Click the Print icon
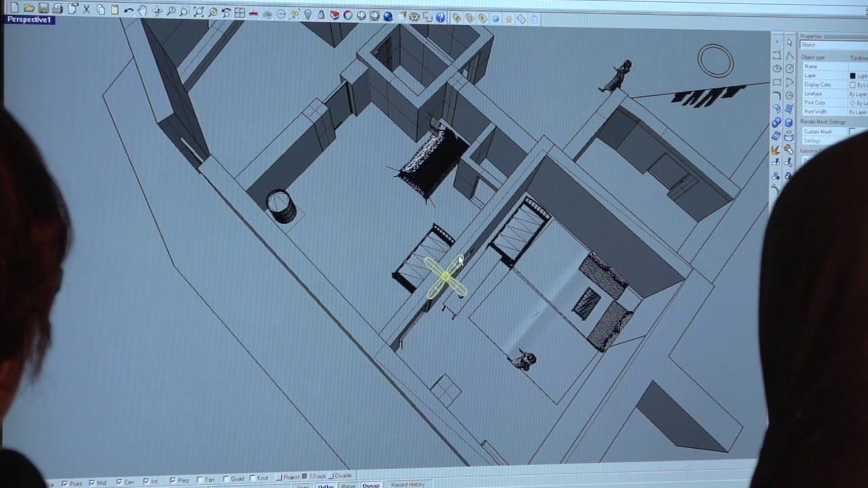Image resolution: width=868 pixels, height=488 pixels. (x=57, y=8)
